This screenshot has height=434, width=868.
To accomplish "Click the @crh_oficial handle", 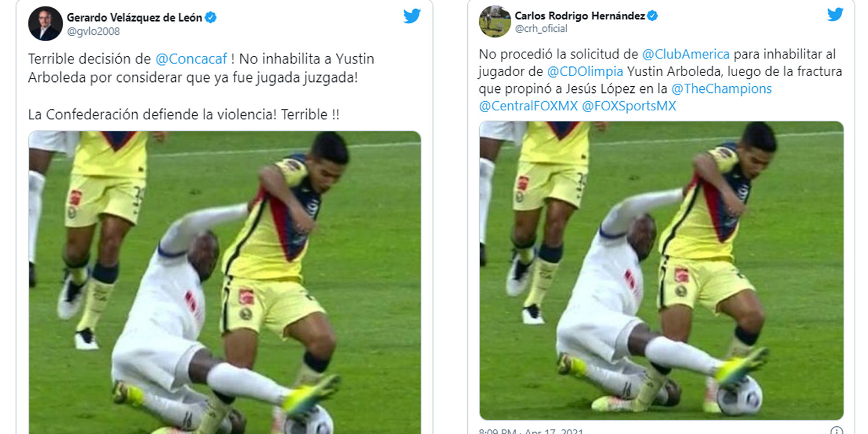I will coord(541,28).
